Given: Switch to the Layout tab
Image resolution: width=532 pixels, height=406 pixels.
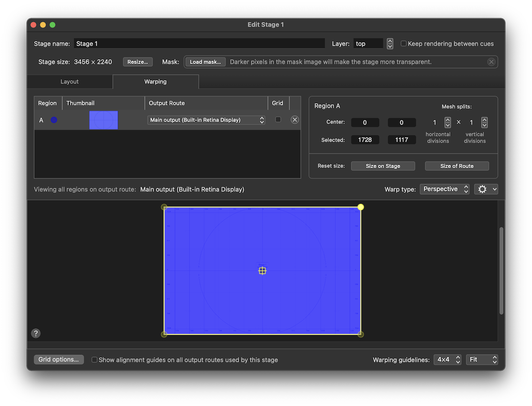Looking at the screenshot, I should pyautogui.click(x=70, y=81).
